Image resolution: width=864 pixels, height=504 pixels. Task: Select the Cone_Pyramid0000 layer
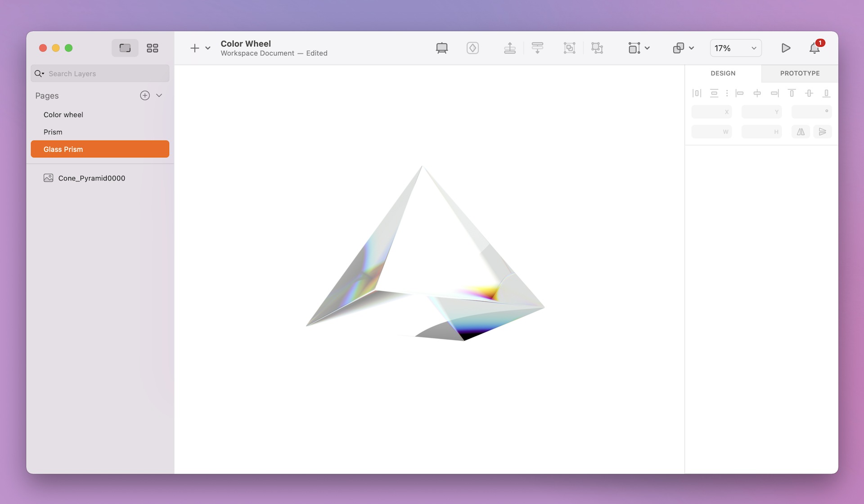pos(92,178)
